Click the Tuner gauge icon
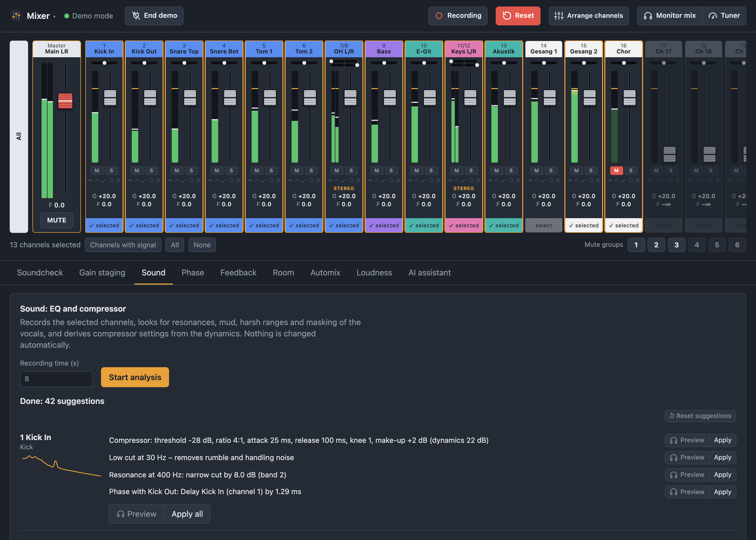Viewport: 756px width, 540px height. pos(713,16)
